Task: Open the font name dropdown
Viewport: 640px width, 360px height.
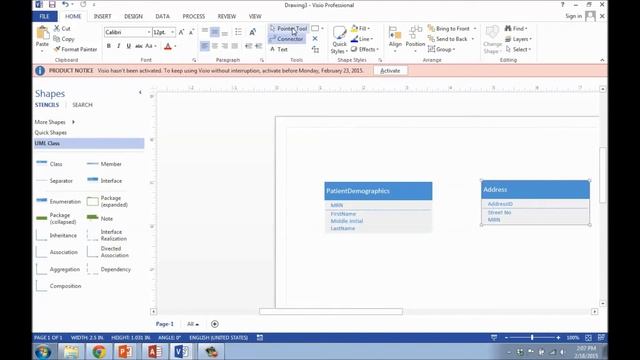Action: [149, 32]
